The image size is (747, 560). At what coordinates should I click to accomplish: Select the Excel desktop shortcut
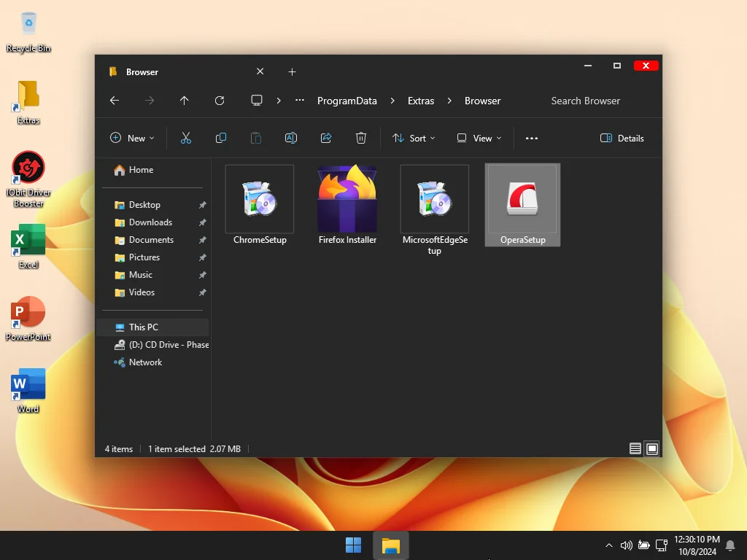tap(28, 246)
